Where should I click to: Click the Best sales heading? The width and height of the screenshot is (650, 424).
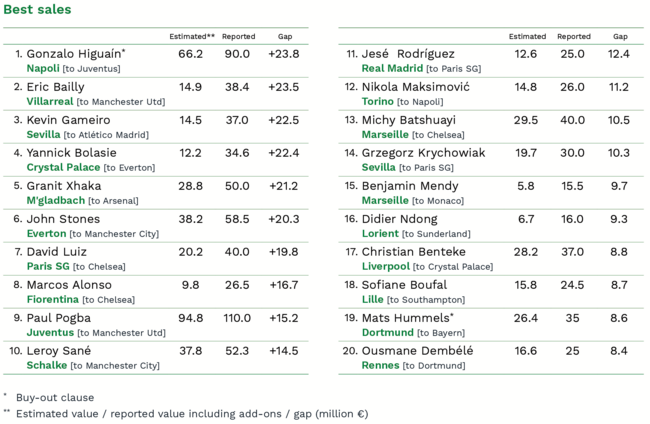coord(37,10)
